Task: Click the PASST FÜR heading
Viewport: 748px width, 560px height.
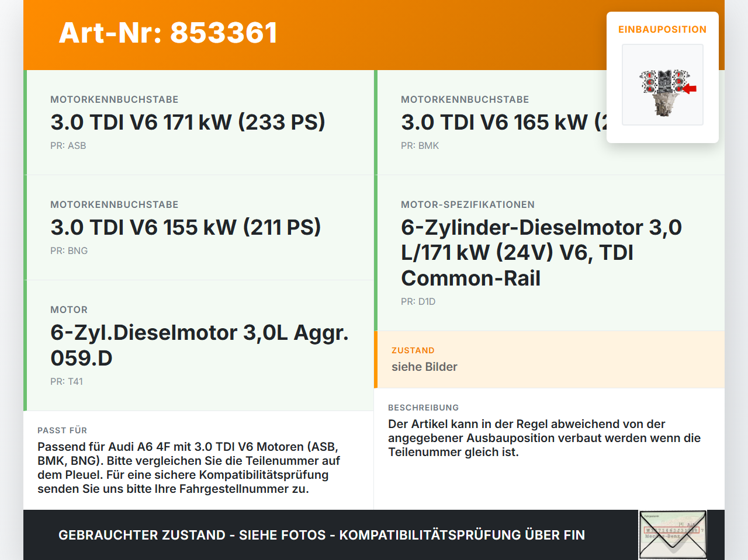Action: (x=63, y=430)
